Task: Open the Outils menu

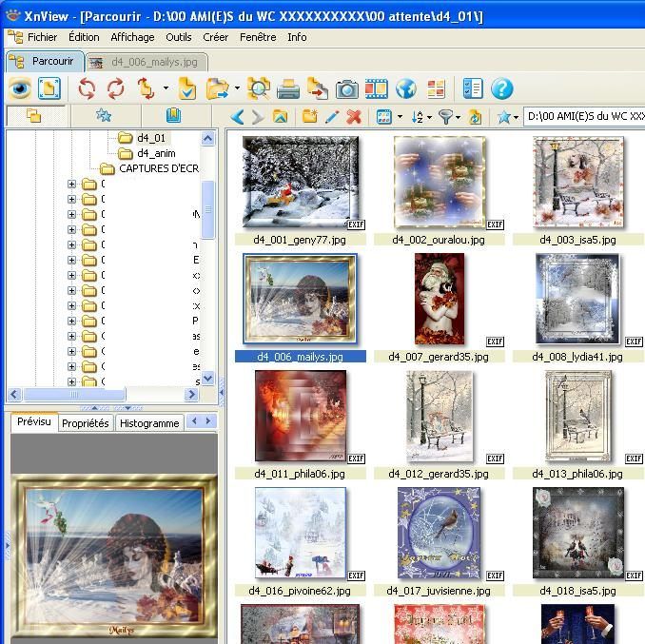Action: [x=178, y=37]
